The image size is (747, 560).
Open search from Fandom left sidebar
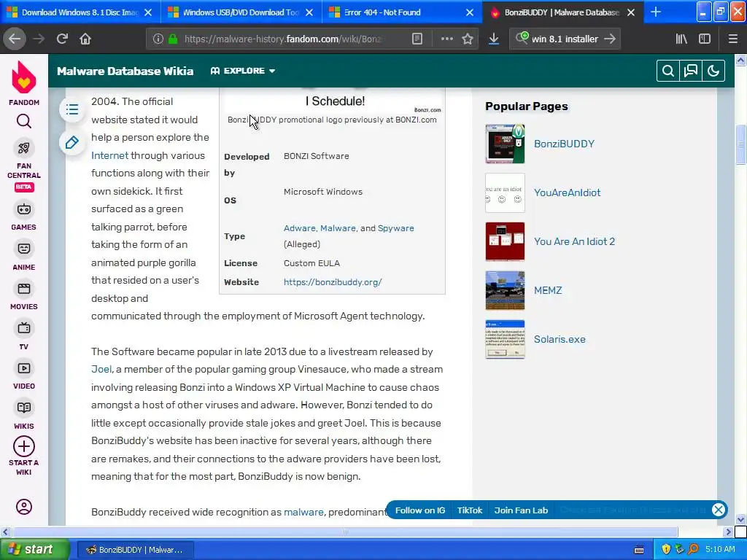pyautogui.click(x=24, y=122)
